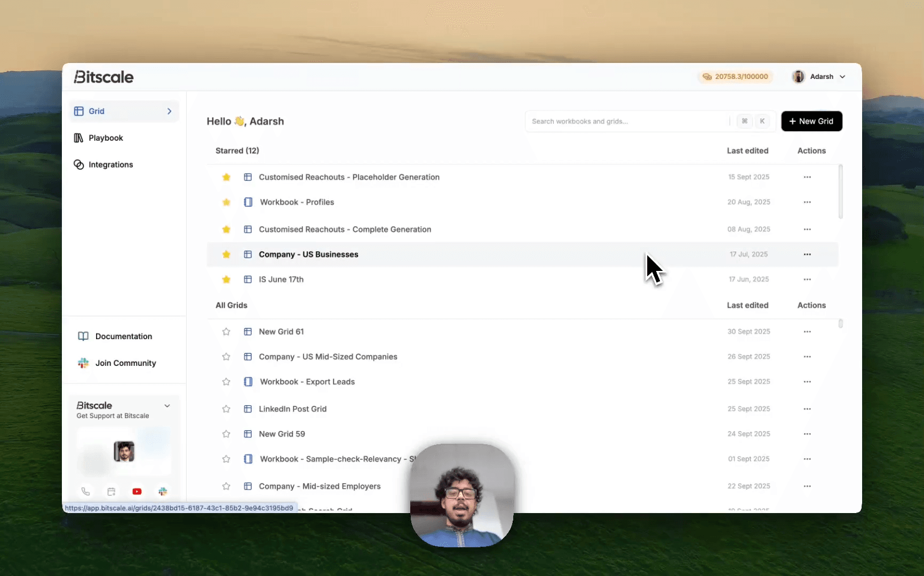The width and height of the screenshot is (924, 576).
Task: Open actions menu for Workbook - Export Leads
Action: point(807,382)
